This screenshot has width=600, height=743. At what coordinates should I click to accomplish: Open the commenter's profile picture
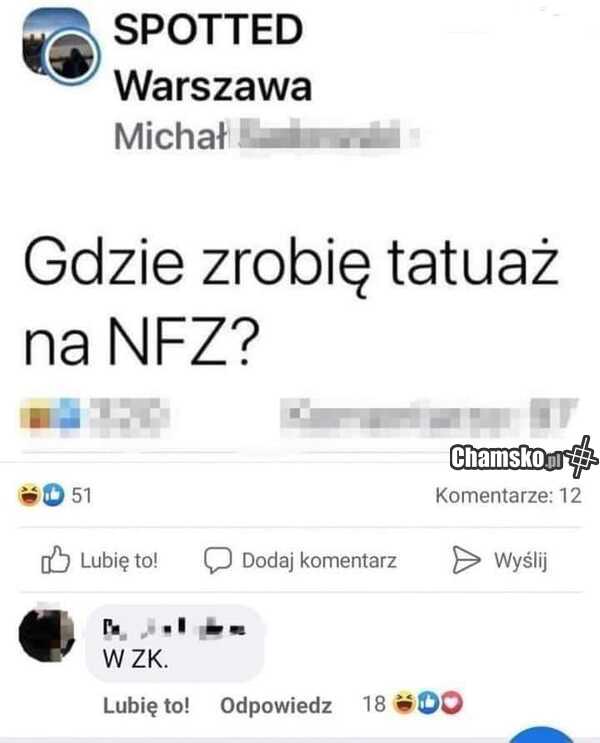coord(46,635)
